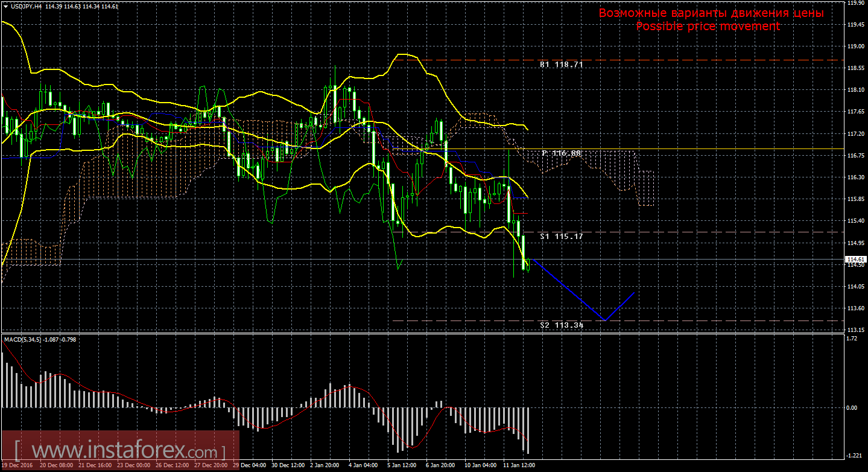Select the 6 Jan 20:00 time label

pos(441,466)
